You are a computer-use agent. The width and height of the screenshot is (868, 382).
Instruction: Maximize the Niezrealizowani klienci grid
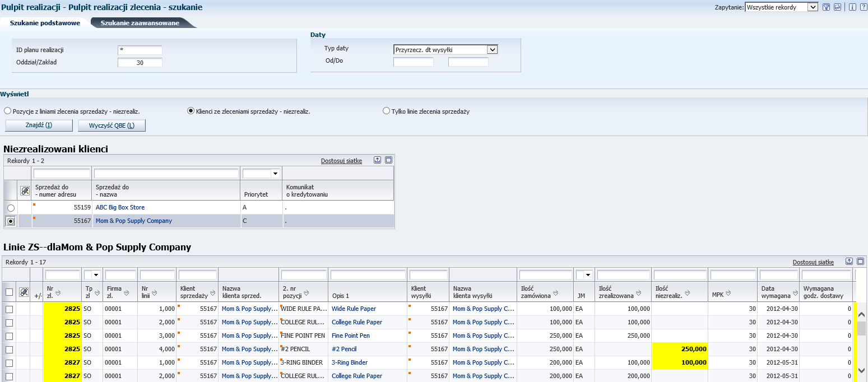[x=389, y=160]
